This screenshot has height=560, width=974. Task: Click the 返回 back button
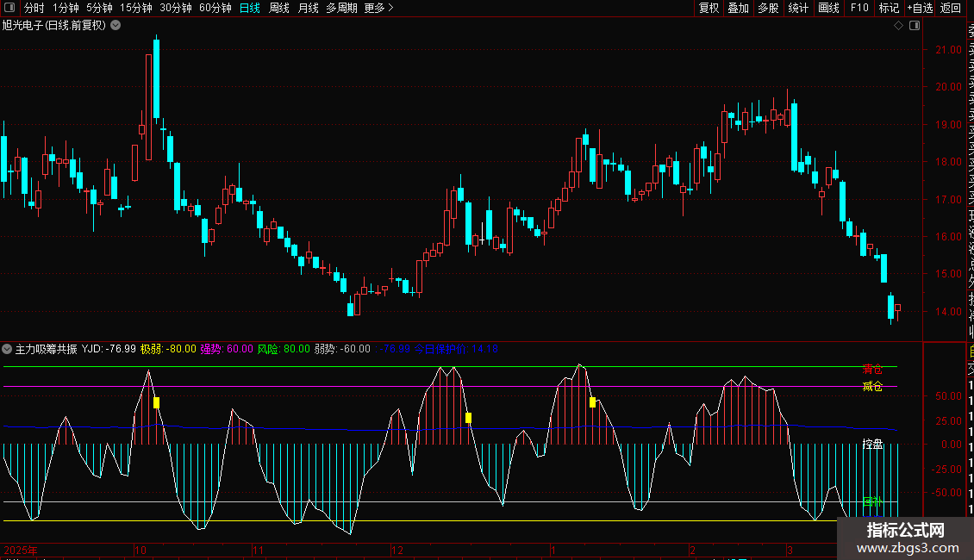click(951, 9)
